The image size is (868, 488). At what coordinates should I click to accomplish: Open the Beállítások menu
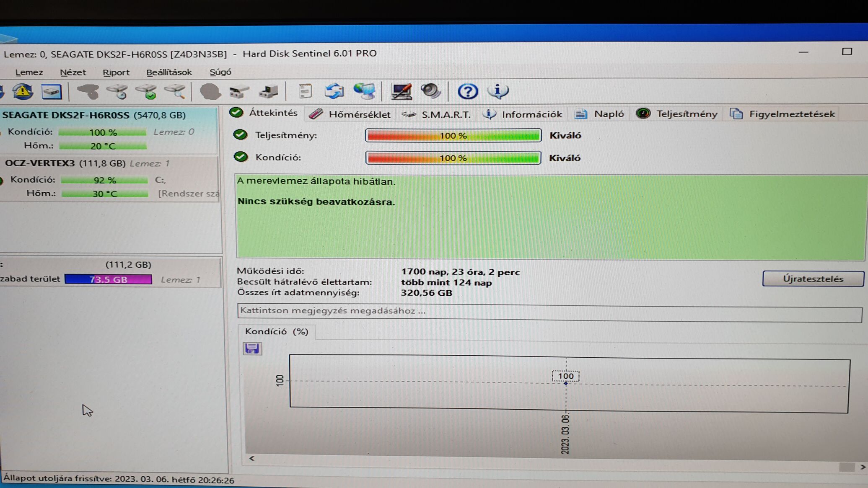point(169,72)
